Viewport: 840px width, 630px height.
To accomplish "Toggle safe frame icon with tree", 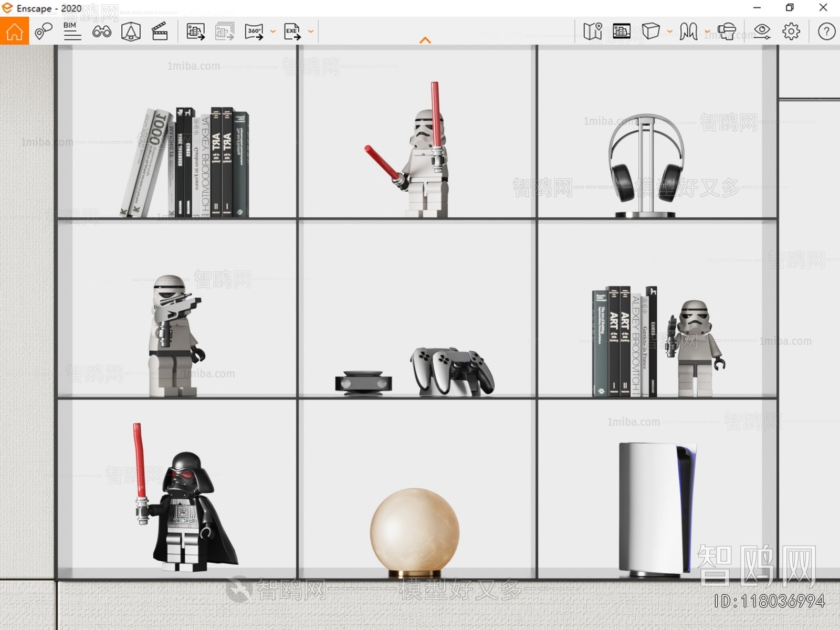I will pos(131,31).
